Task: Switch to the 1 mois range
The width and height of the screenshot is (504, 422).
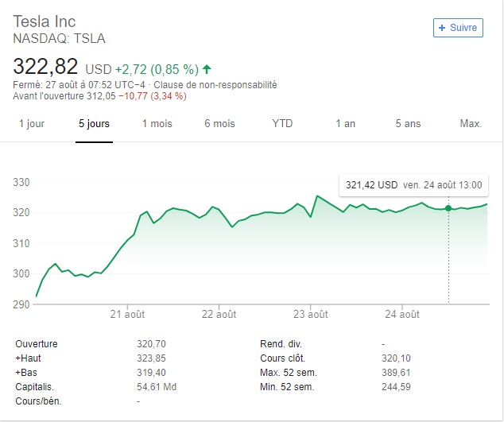Action: tap(157, 123)
